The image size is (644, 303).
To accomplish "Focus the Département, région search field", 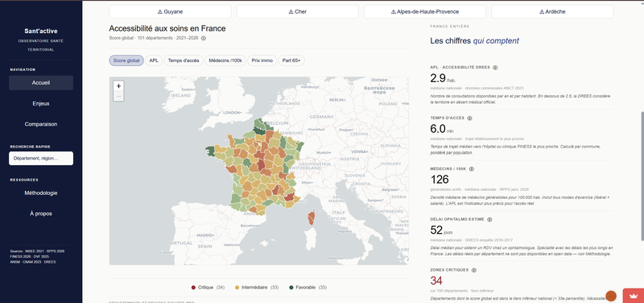I will pyautogui.click(x=41, y=158).
